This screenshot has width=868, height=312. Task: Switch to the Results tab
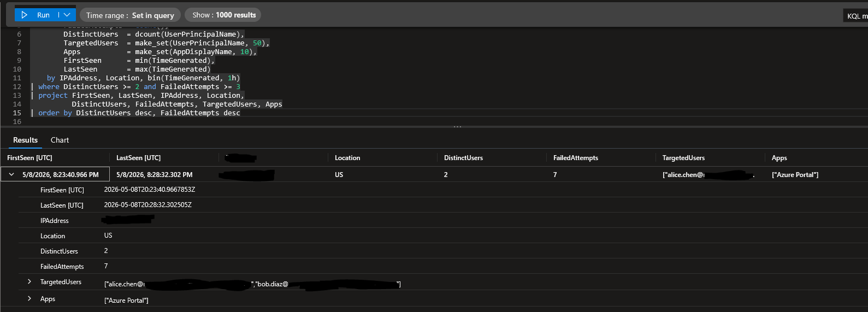click(25, 140)
